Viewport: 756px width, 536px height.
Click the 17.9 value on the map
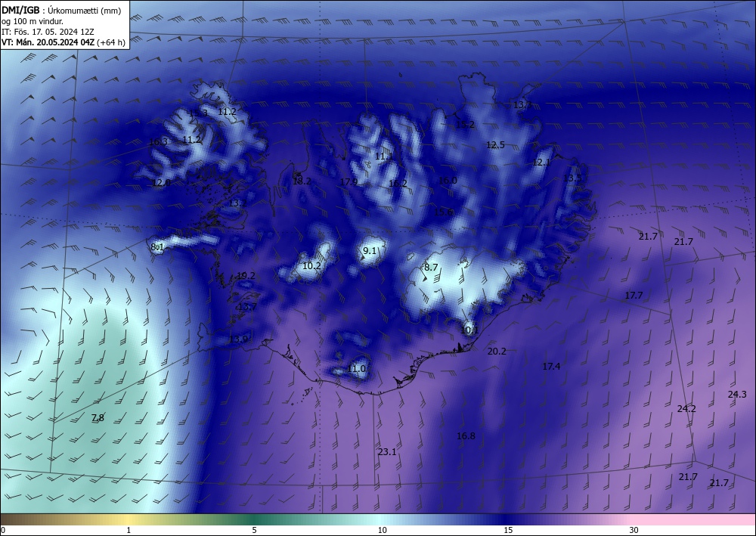[349, 182]
